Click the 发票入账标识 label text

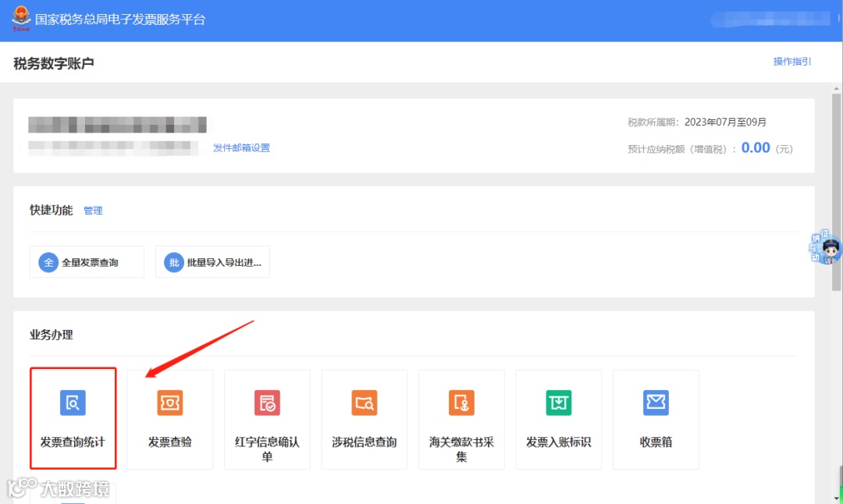coord(559,442)
